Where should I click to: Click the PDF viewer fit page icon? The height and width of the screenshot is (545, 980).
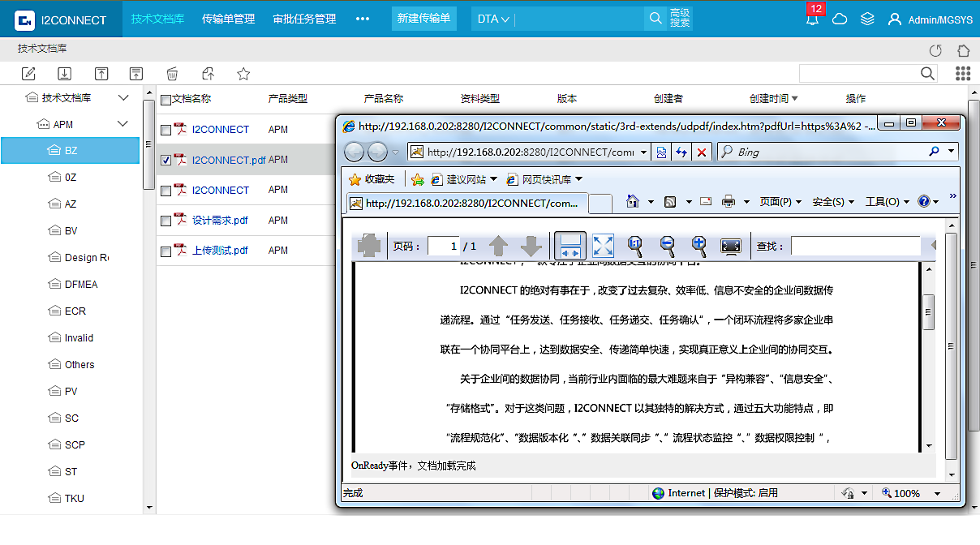603,246
